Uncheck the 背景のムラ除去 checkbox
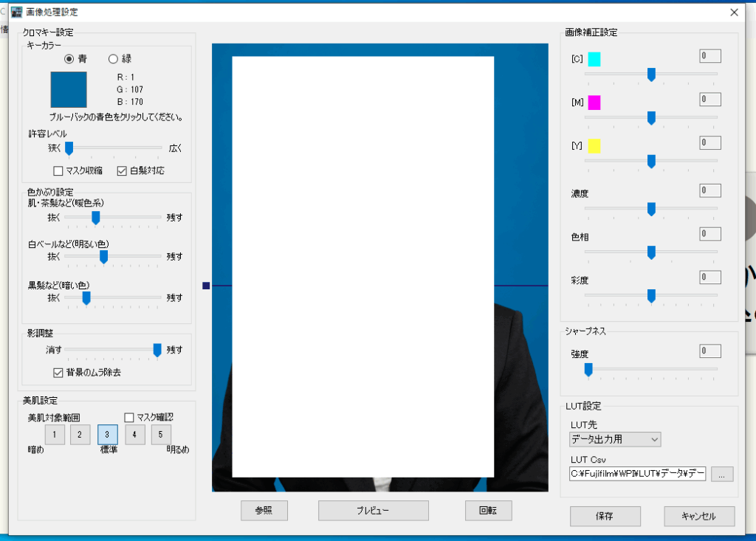Screen dimensions: 756x541 [x=58, y=372]
